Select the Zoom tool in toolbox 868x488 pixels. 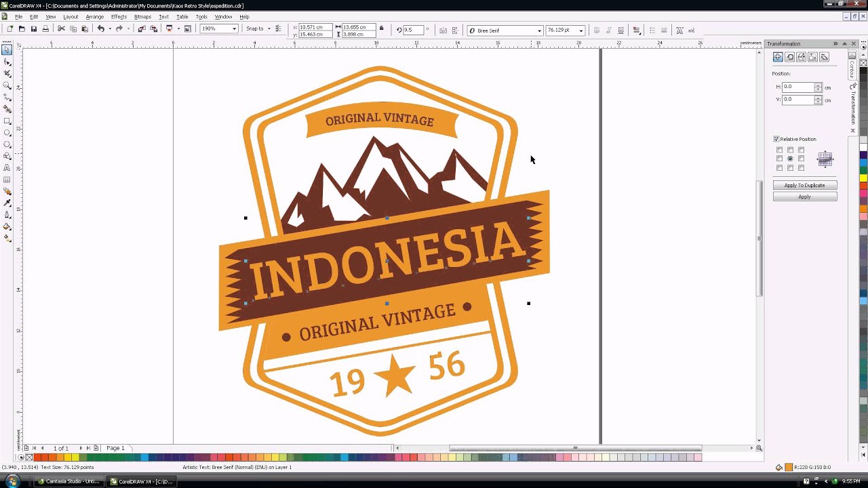pos(7,85)
